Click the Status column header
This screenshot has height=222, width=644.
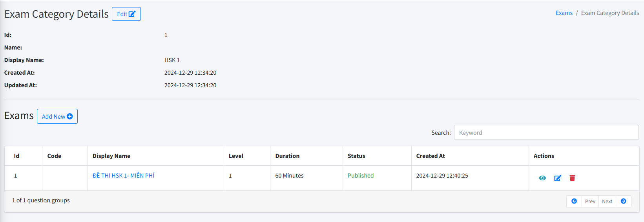[x=356, y=156]
